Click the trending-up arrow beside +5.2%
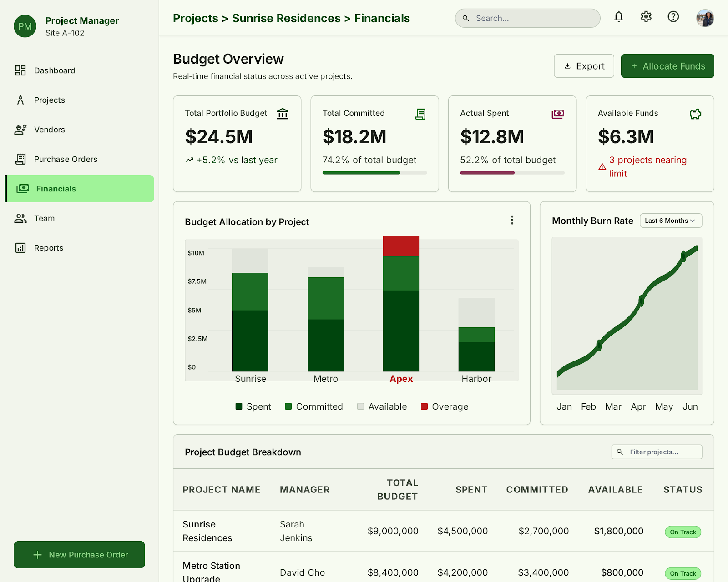This screenshot has height=582, width=728. 189,160
